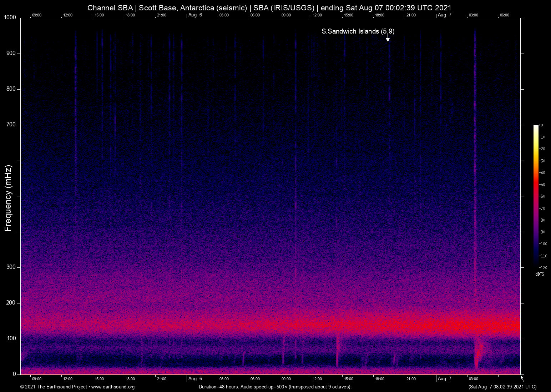Click the S.Sandwich Islands (5.9) earthquake label
Screen dimensions: 551x392
pos(358,31)
